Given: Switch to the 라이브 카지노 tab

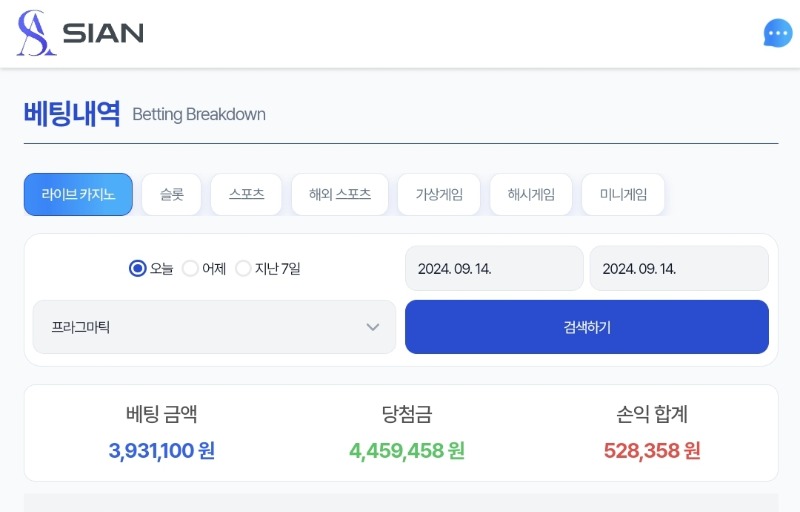Looking at the screenshot, I should click(78, 194).
